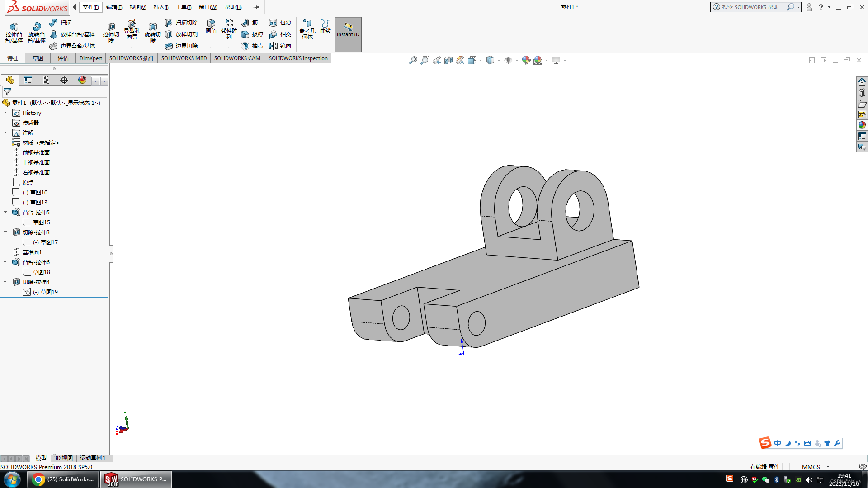Choose Boundary Cut (边界切除)
The height and width of the screenshot is (488, 868).
click(x=181, y=46)
